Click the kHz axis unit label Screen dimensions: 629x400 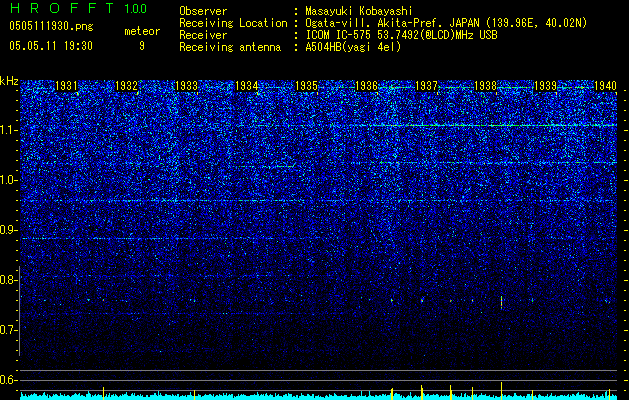click(x=9, y=81)
